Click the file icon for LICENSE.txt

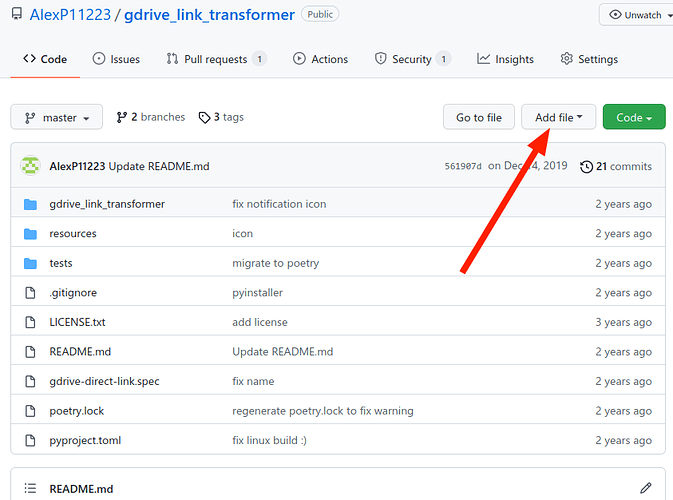click(x=30, y=322)
